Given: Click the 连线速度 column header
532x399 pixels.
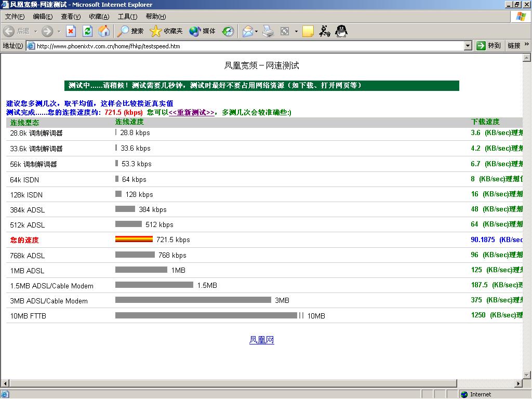Looking at the screenshot, I should click(x=129, y=122).
